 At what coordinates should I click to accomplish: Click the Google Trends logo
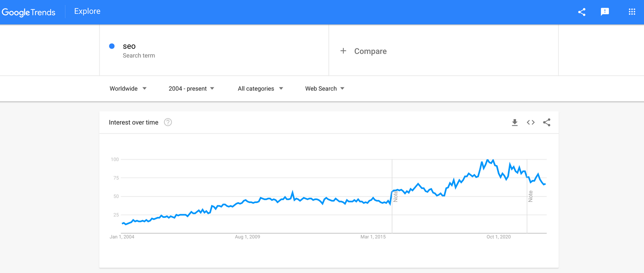(x=29, y=12)
